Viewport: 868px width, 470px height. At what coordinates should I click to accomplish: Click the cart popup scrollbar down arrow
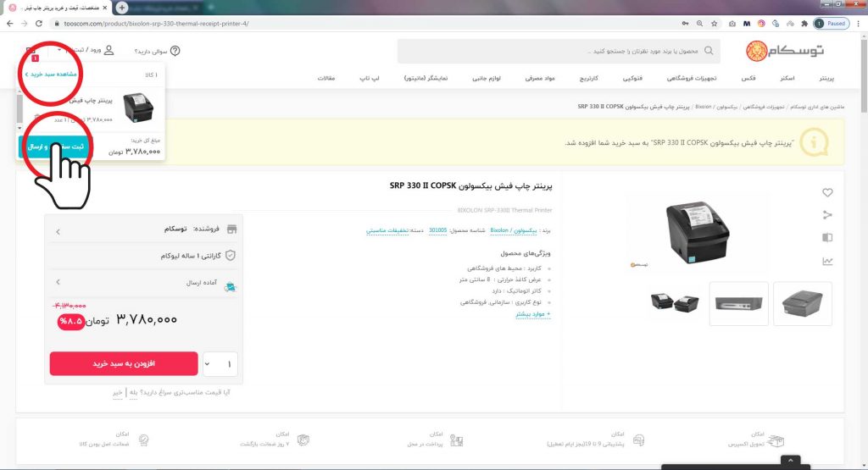(x=20, y=128)
